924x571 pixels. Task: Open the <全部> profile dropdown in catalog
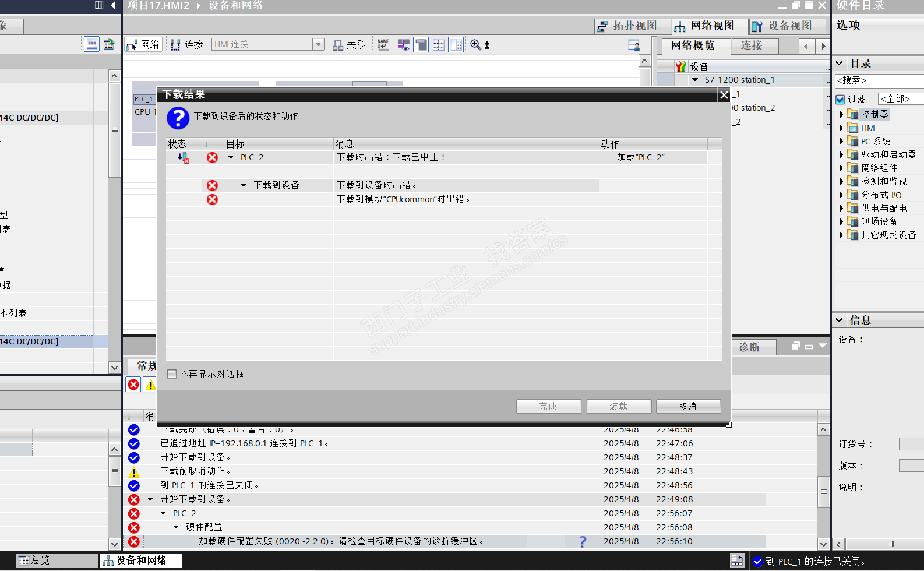tap(901, 99)
